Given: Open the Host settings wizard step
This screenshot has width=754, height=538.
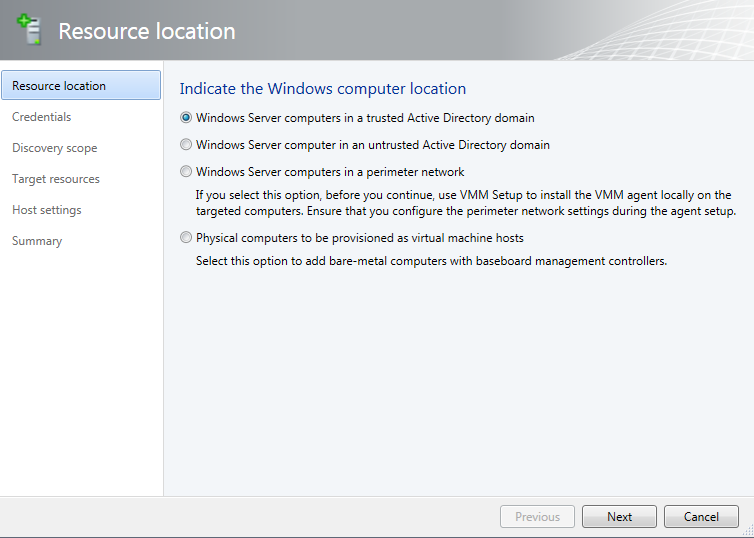Looking at the screenshot, I should (47, 210).
